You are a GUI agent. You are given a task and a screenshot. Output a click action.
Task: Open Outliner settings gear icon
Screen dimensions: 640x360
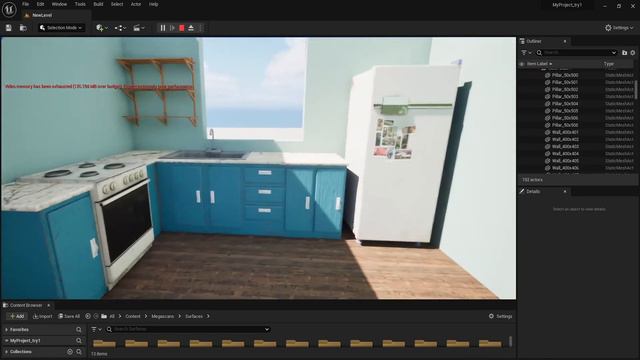[633, 53]
